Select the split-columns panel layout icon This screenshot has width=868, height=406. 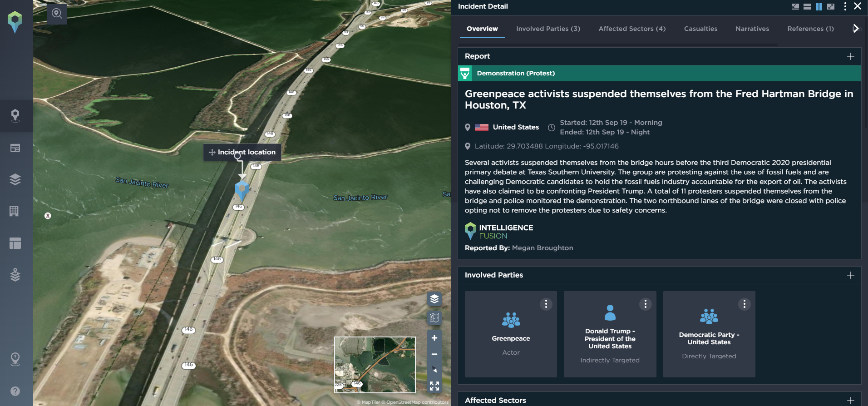point(819,6)
